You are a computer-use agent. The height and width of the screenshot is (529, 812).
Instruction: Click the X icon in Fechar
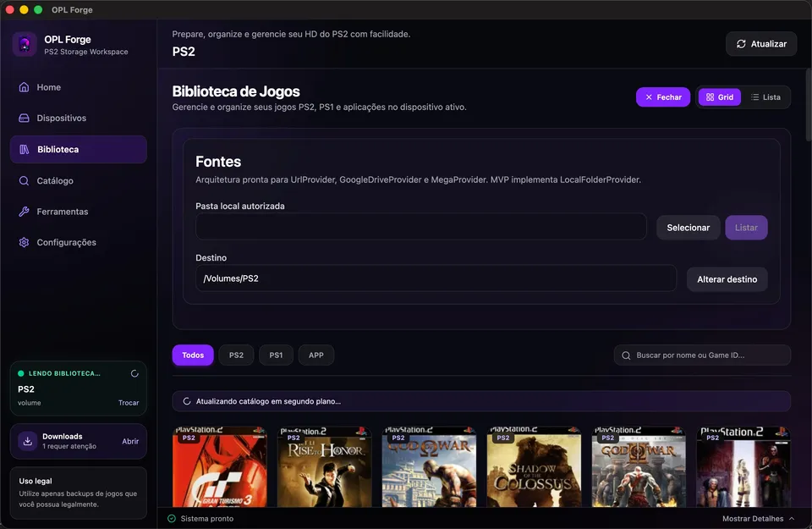point(649,96)
